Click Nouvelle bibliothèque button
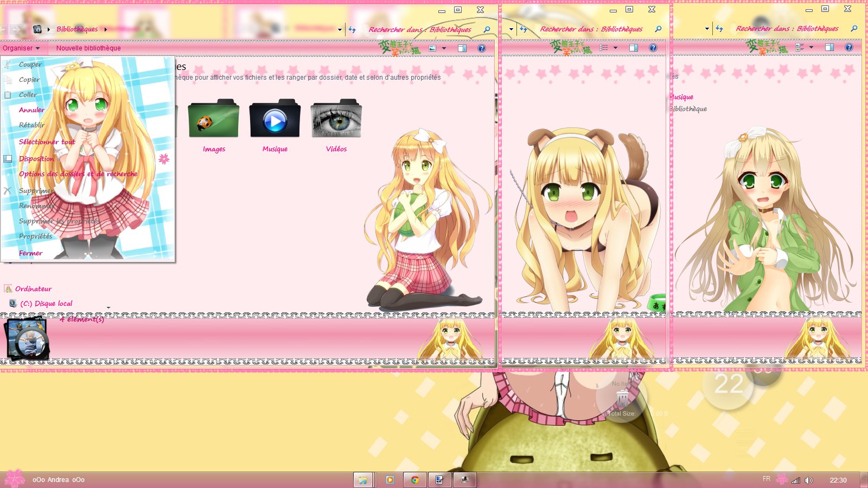The height and width of the screenshot is (488, 868). 88,48
